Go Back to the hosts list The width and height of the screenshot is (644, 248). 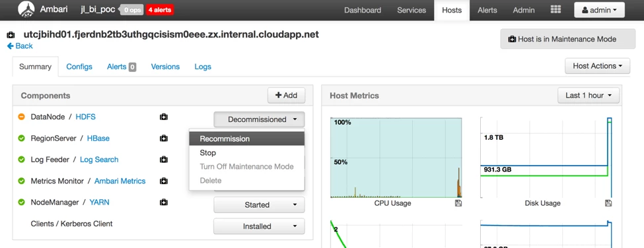point(20,46)
